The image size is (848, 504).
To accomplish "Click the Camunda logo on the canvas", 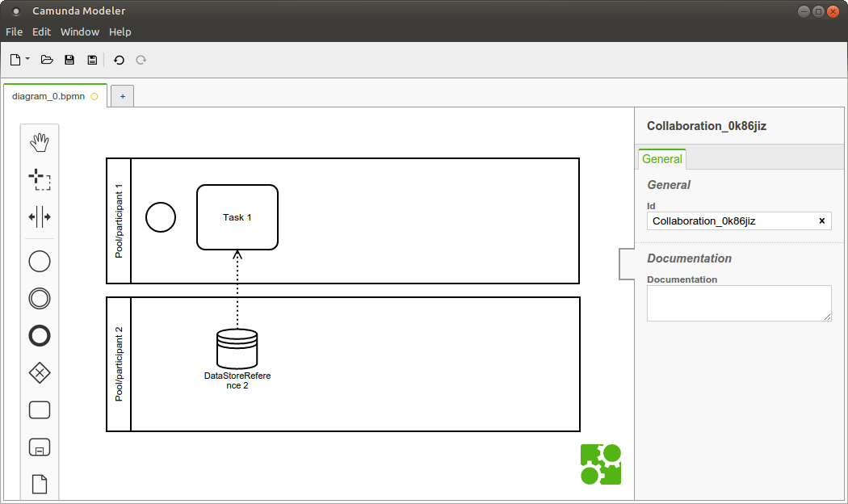I will (x=601, y=464).
